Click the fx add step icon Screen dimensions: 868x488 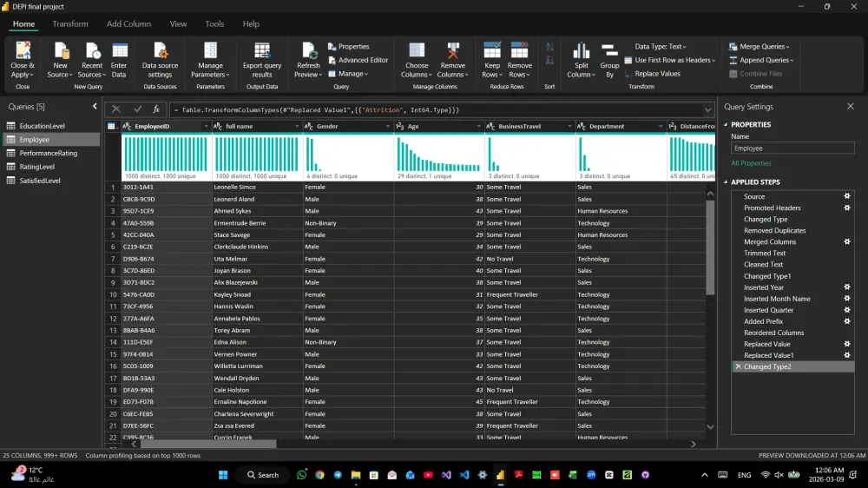(156, 109)
